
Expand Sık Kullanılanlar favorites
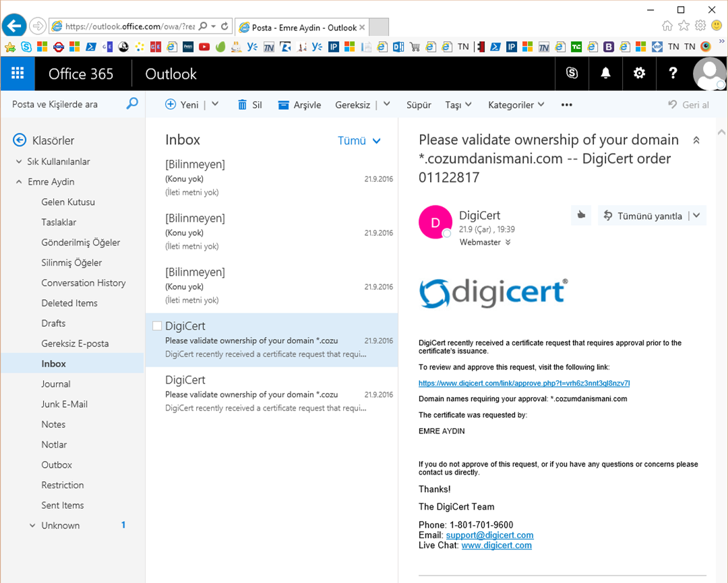coord(19,162)
